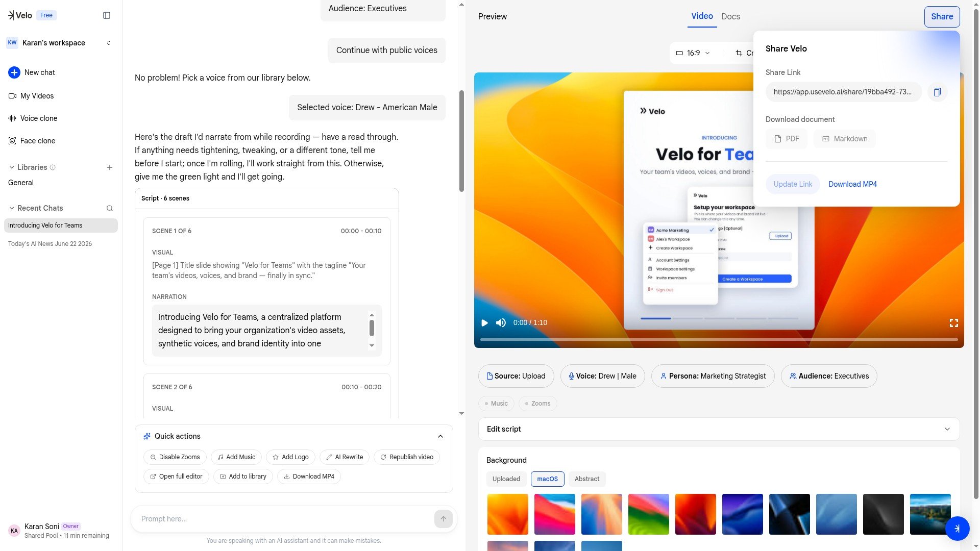This screenshot has height=551, width=980.
Task: Open Today's AI News June 22 2026 chat
Action: [x=50, y=244]
